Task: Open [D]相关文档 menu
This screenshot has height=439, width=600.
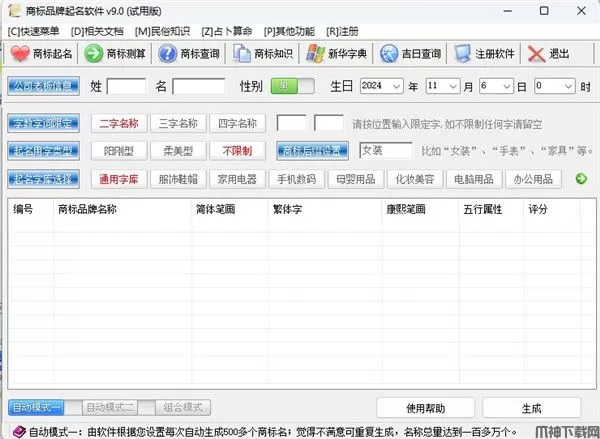Action: click(97, 31)
